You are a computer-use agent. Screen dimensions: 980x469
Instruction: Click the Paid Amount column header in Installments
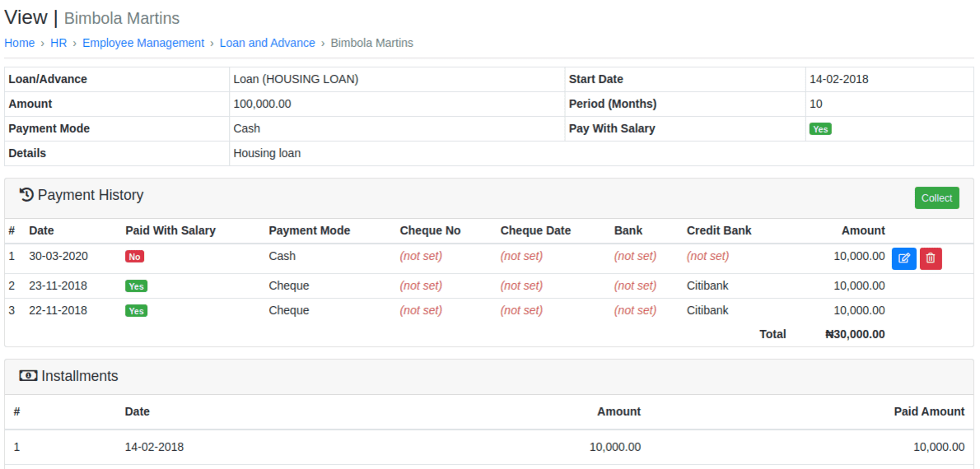[929, 411]
